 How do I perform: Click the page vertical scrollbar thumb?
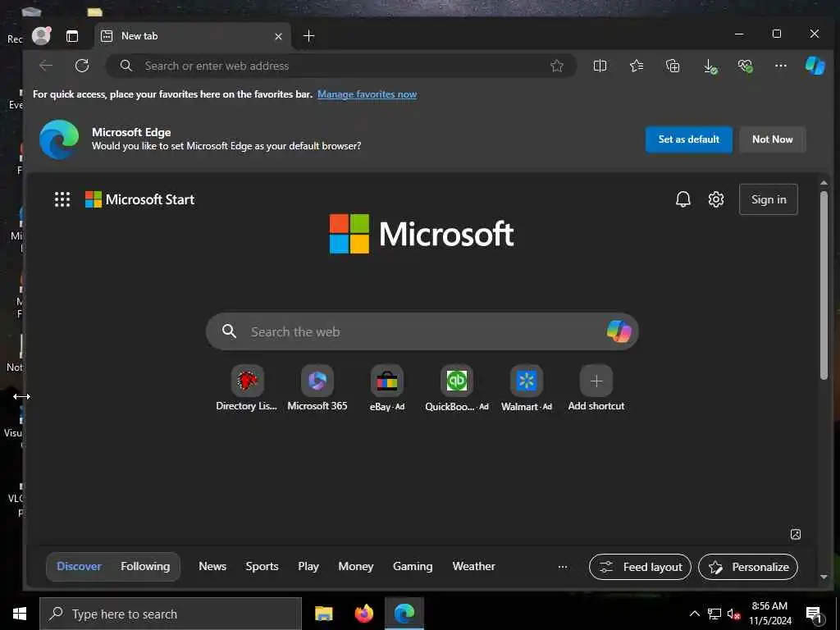(x=824, y=285)
